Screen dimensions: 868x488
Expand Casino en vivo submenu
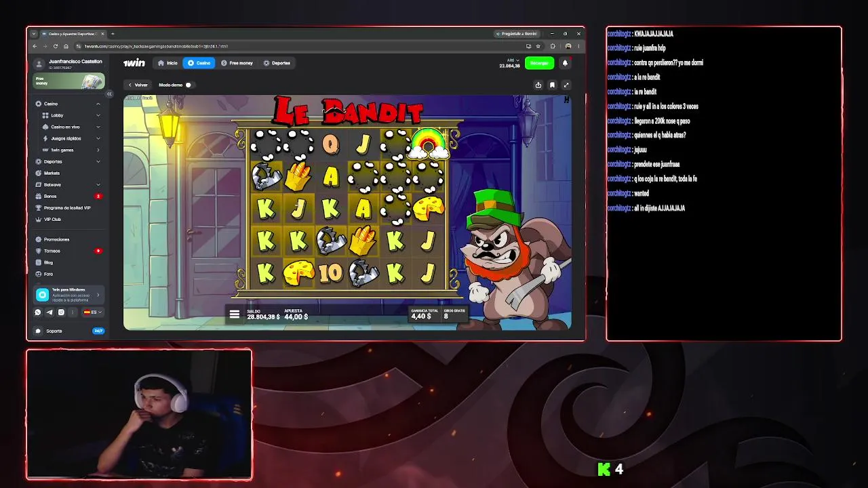(x=98, y=127)
